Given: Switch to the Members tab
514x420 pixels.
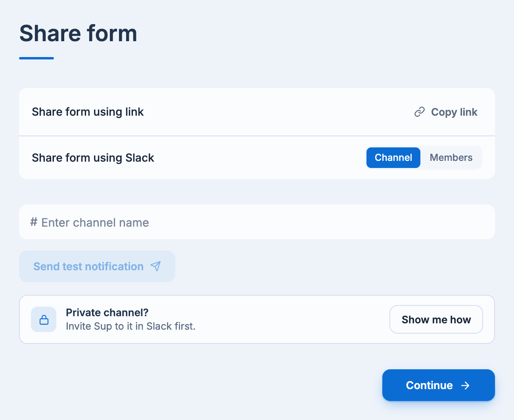Looking at the screenshot, I should point(451,158).
